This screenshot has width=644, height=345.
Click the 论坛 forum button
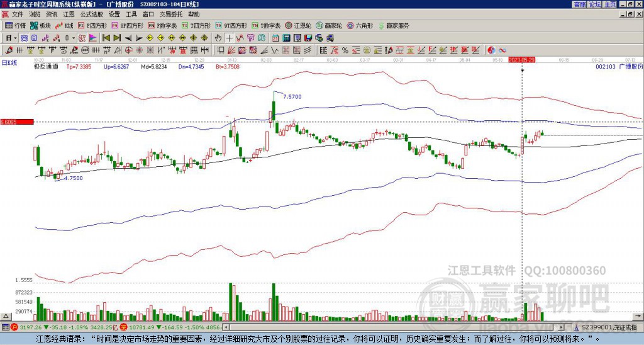tap(595, 4)
